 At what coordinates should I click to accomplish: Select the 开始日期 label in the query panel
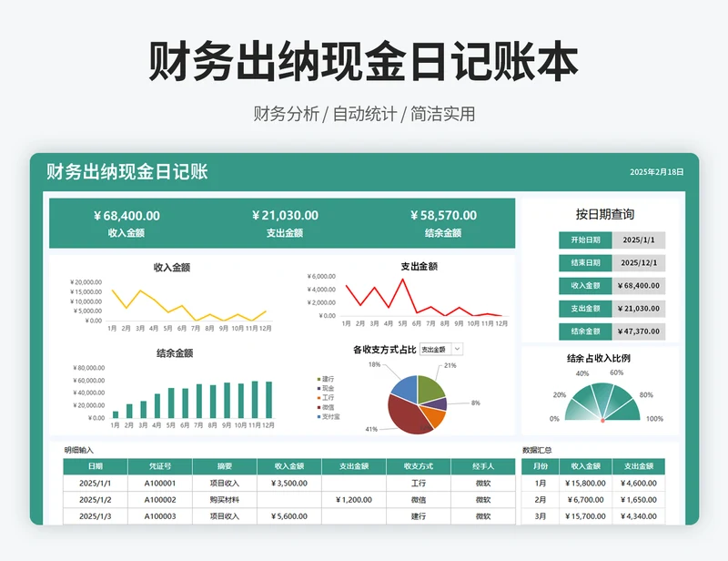click(x=585, y=240)
